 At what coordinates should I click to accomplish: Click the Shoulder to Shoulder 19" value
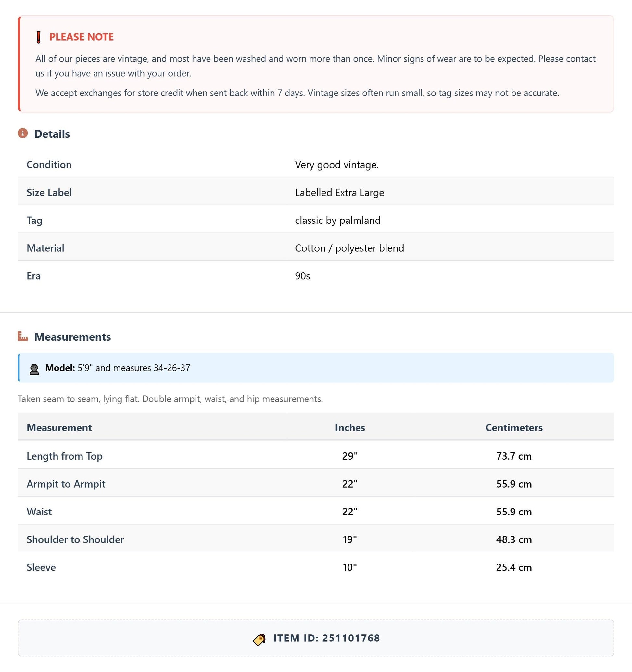(x=350, y=540)
